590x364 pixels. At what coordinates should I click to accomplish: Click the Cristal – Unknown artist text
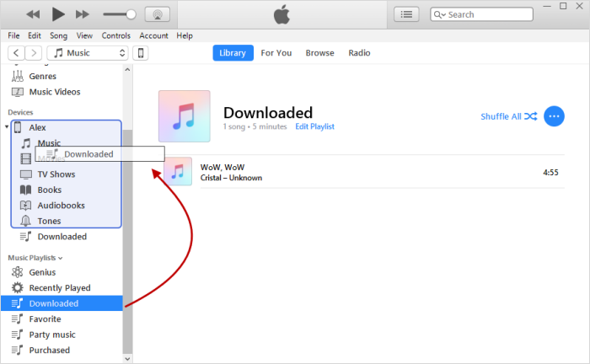tap(231, 178)
